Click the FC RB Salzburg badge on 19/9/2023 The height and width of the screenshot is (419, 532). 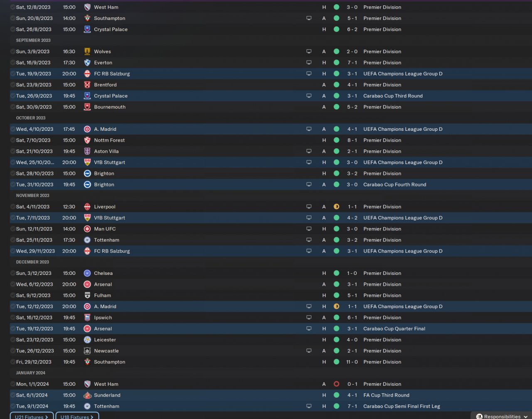(x=87, y=74)
